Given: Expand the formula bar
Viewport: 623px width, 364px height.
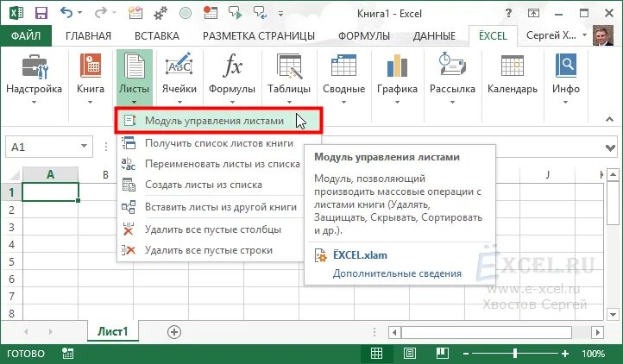Looking at the screenshot, I should [610, 147].
